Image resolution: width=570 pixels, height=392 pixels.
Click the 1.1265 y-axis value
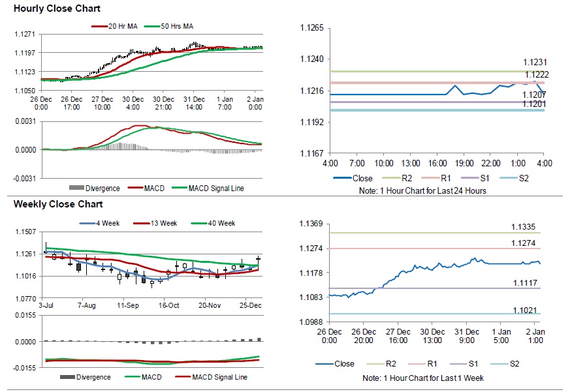[x=311, y=28]
